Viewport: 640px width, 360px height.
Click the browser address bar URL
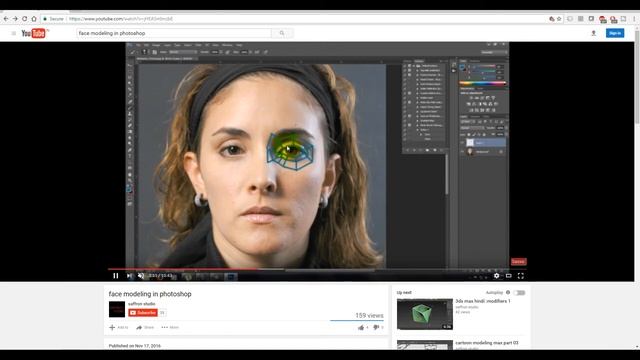[120, 19]
